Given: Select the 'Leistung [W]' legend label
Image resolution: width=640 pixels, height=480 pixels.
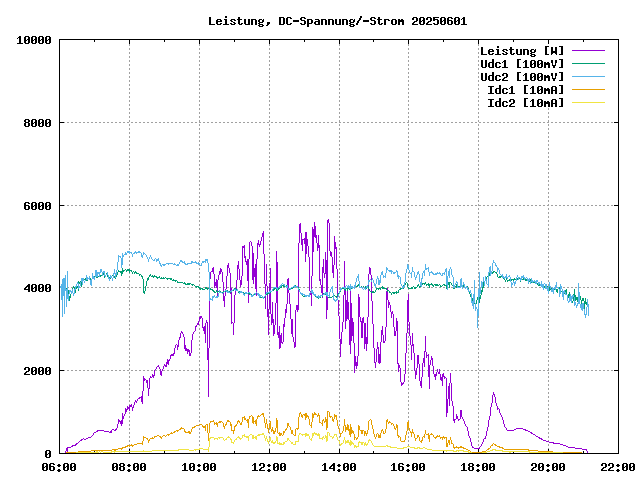Looking at the screenshot, I should point(521,51).
